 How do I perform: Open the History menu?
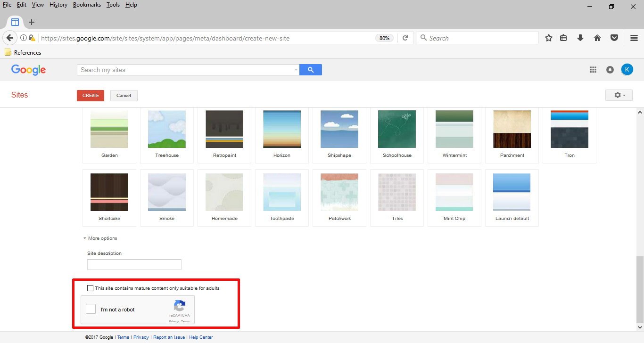pos(58,5)
